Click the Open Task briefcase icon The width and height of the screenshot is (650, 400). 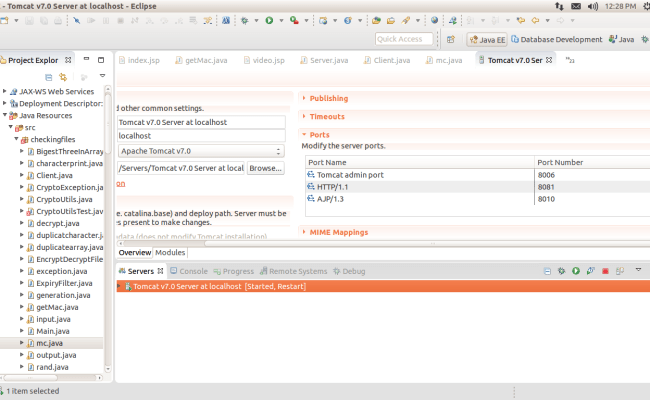[x=390, y=20]
